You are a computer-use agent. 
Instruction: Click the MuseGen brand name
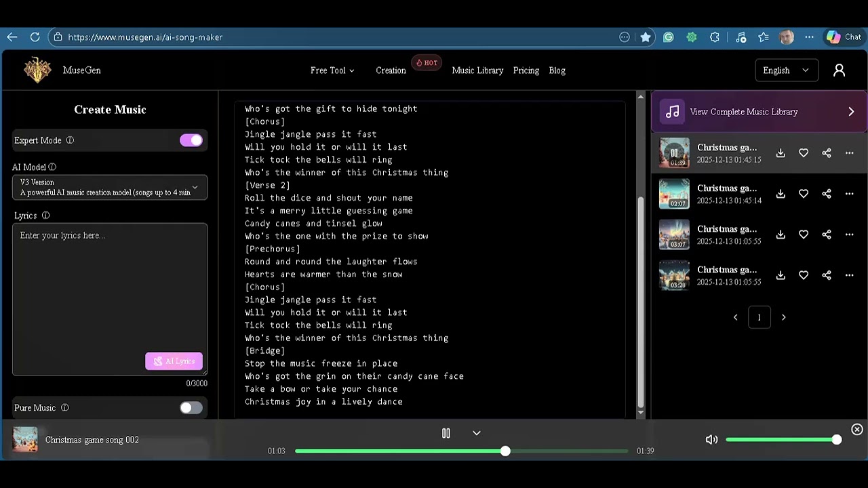82,70
